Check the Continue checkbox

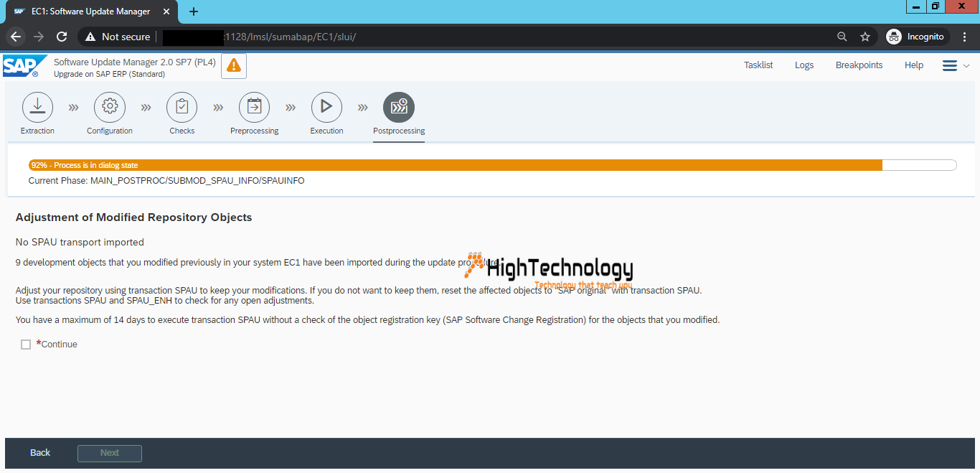click(26, 345)
